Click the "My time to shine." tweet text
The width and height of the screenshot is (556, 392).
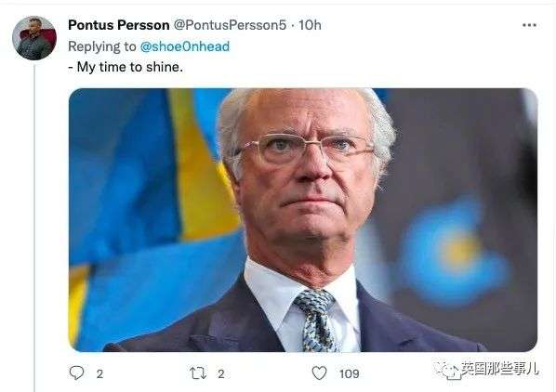(126, 67)
